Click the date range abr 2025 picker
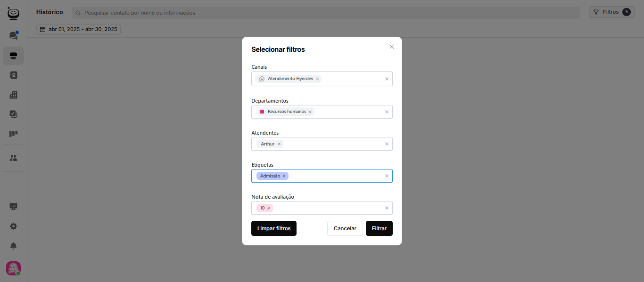This screenshot has width=644, height=282. pos(79,29)
